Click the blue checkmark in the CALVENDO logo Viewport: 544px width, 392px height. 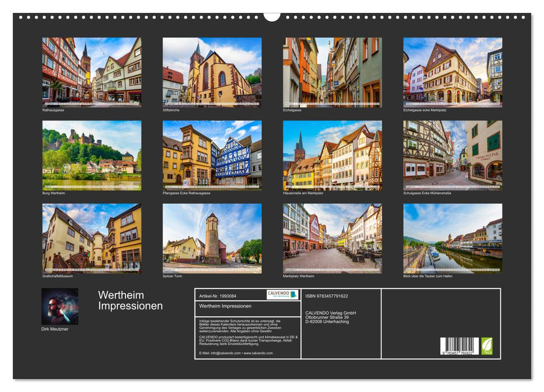294,295
